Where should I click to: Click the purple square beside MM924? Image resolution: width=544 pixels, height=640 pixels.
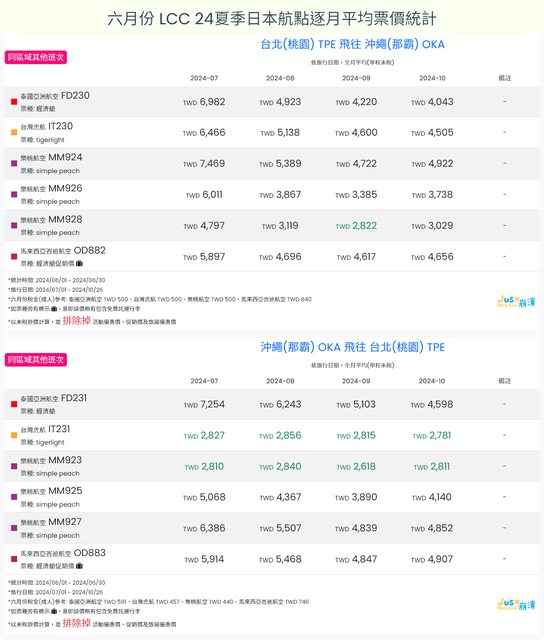tap(14, 163)
